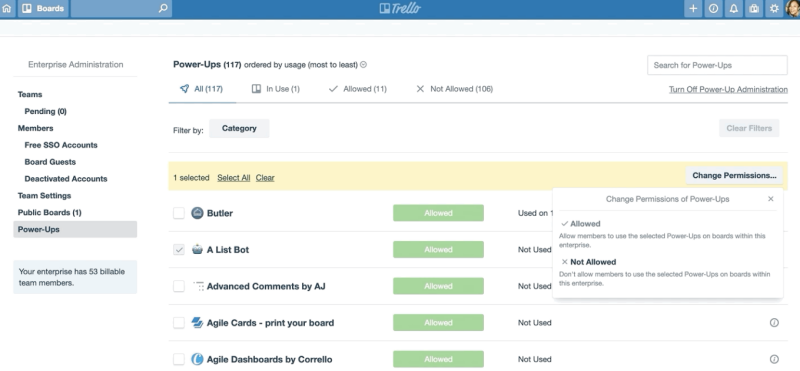
Task: Click the home icon in top bar
Action: pos(7,9)
